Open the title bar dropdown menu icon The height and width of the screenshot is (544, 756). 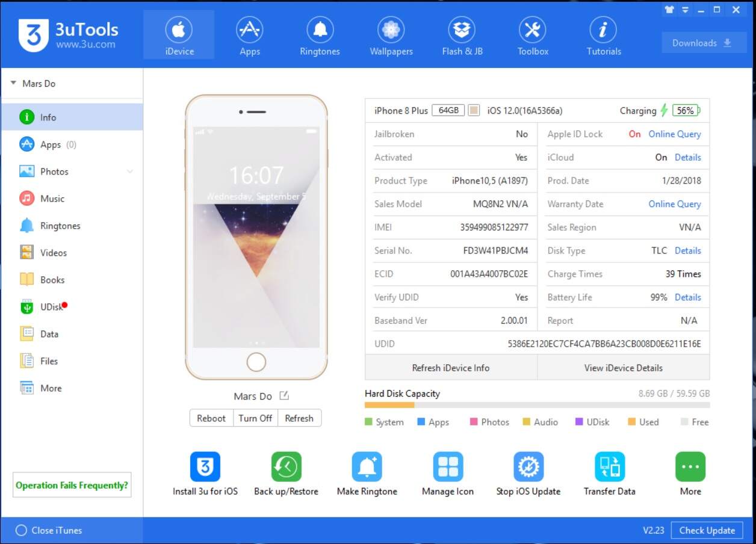(x=686, y=10)
